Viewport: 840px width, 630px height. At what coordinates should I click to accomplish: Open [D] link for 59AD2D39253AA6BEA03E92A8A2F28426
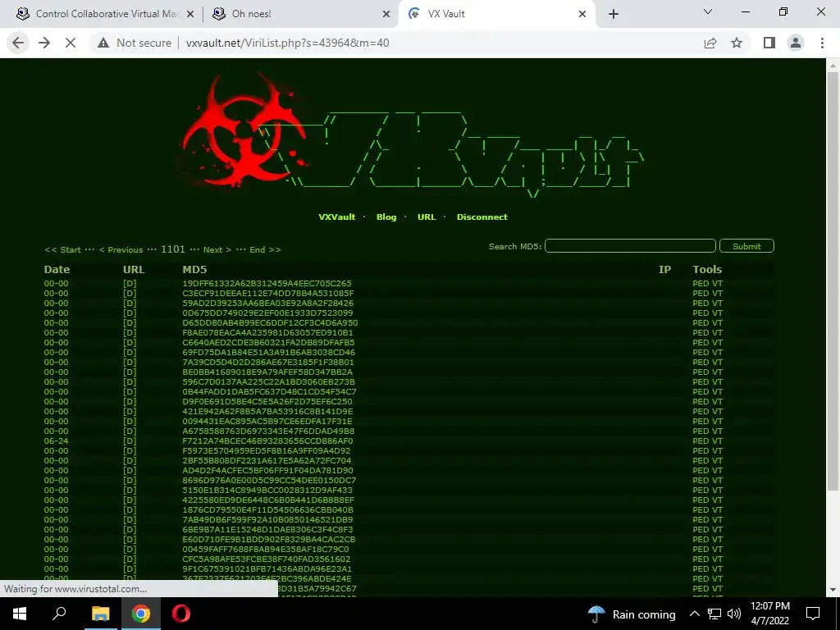click(x=130, y=304)
